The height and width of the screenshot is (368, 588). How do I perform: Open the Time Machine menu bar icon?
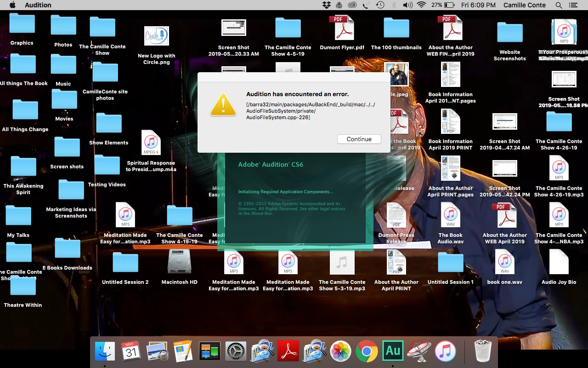[380, 5]
